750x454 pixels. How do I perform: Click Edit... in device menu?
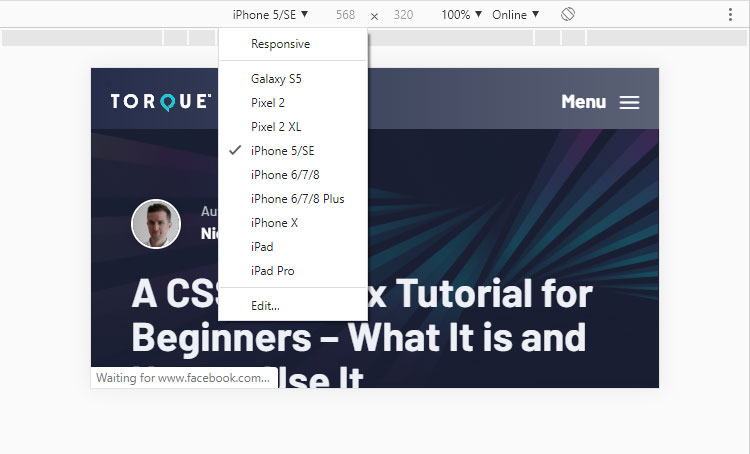pos(293,306)
